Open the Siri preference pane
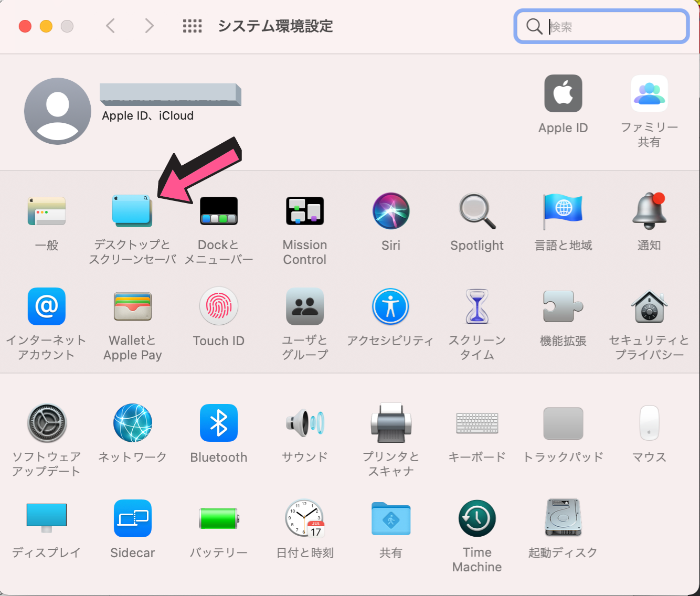 (391, 211)
